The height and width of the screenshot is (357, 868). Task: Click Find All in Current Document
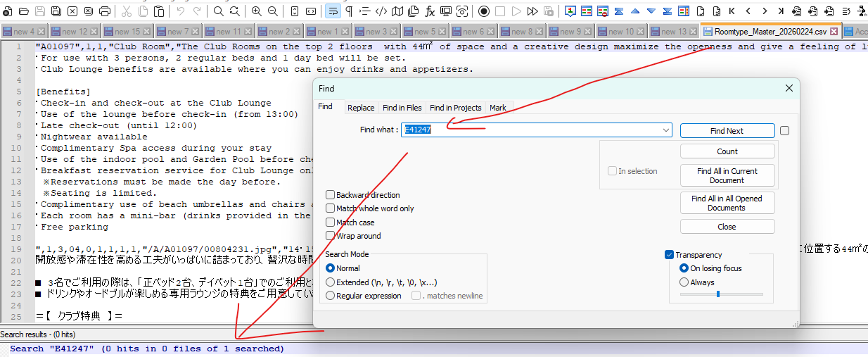[727, 175]
